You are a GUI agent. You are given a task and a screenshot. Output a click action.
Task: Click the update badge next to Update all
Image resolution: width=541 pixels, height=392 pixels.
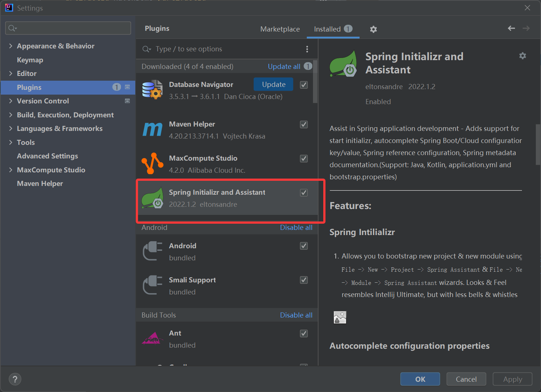pos(308,66)
